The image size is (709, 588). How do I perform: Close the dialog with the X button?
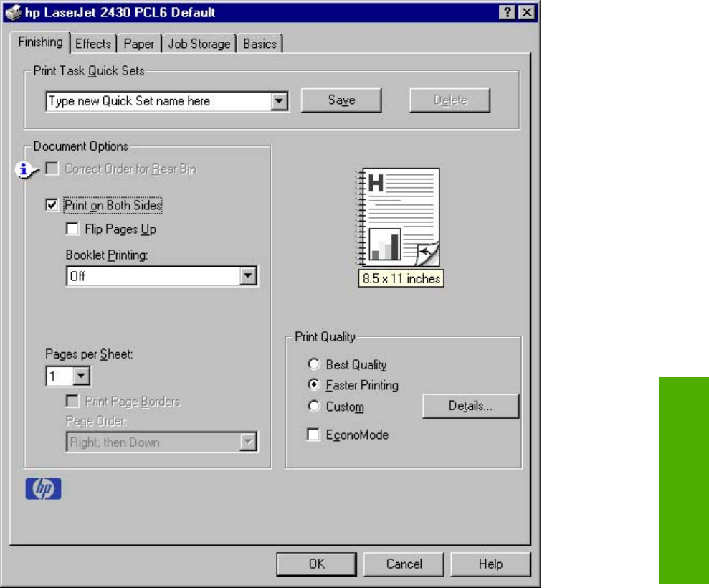(x=527, y=12)
